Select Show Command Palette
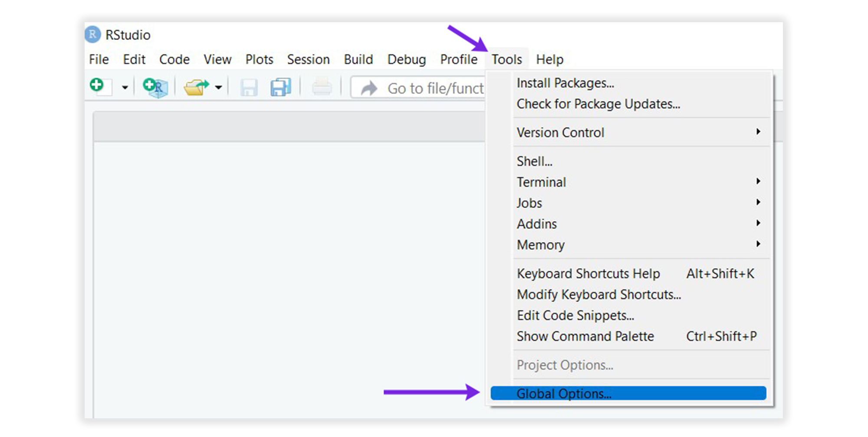Viewport: 868px width, 437px height. coord(628,336)
